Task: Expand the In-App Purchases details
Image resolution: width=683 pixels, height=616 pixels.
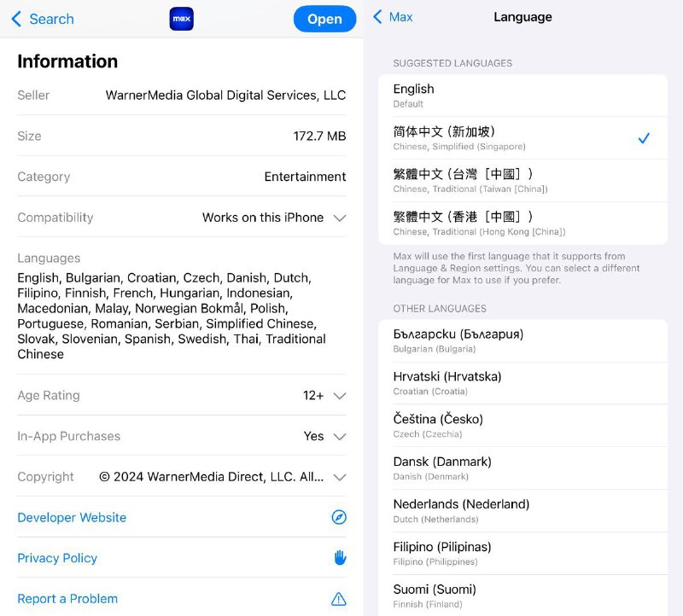Action: (x=340, y=436)
